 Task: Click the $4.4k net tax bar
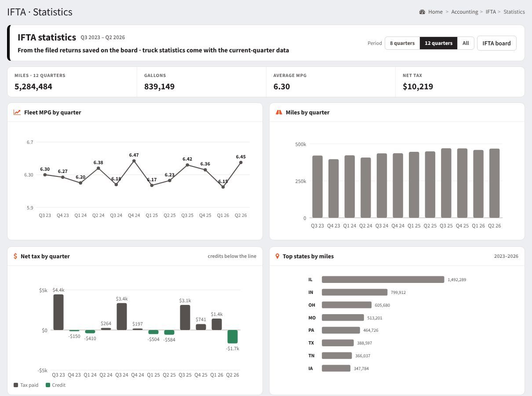(x=58, y=312)
